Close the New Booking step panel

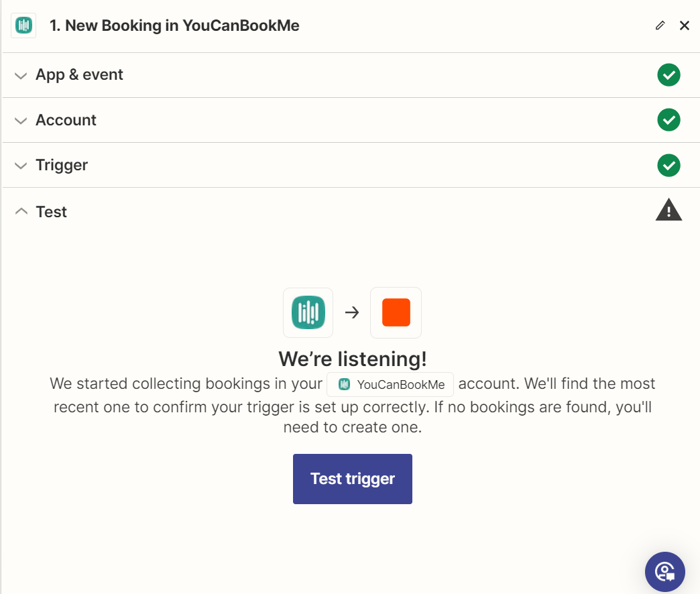(685, 25)
